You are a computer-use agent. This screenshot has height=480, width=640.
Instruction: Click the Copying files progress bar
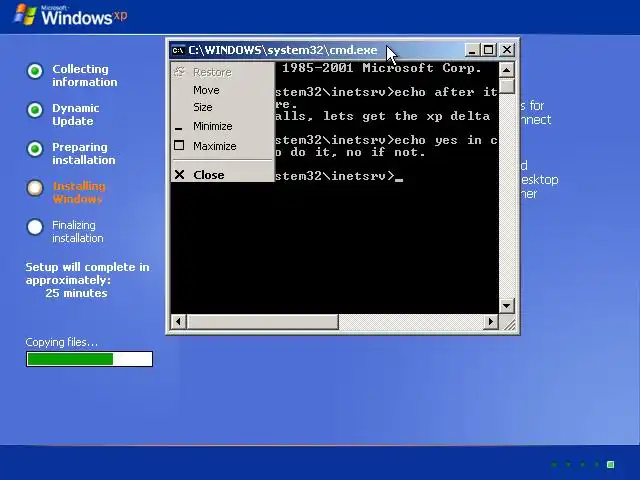(x=89, y=359)
